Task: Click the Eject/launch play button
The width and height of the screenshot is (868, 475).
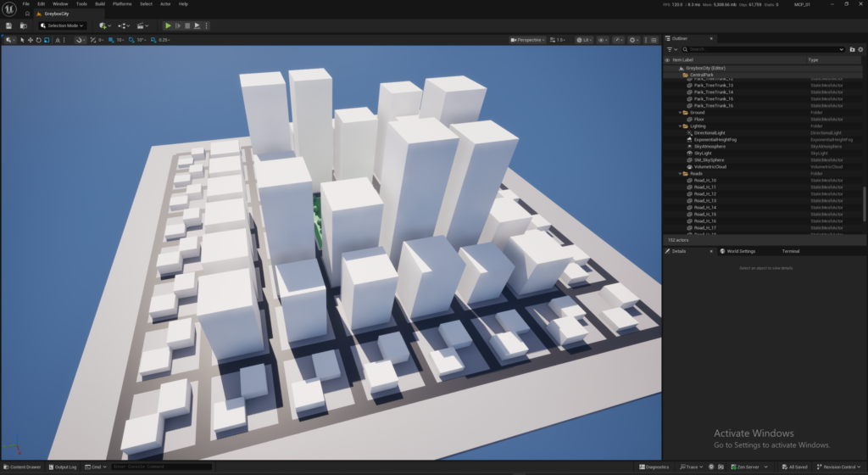Action: [197, 25]
